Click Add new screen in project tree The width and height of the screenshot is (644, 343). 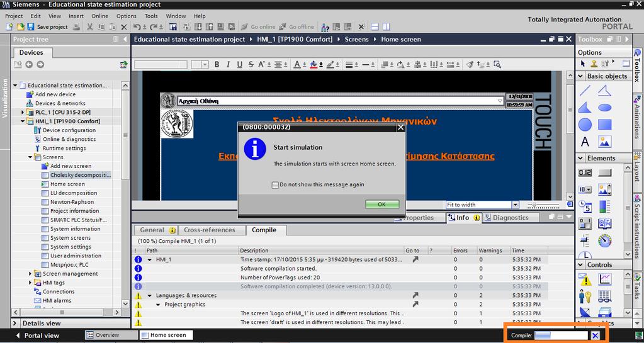71,166
